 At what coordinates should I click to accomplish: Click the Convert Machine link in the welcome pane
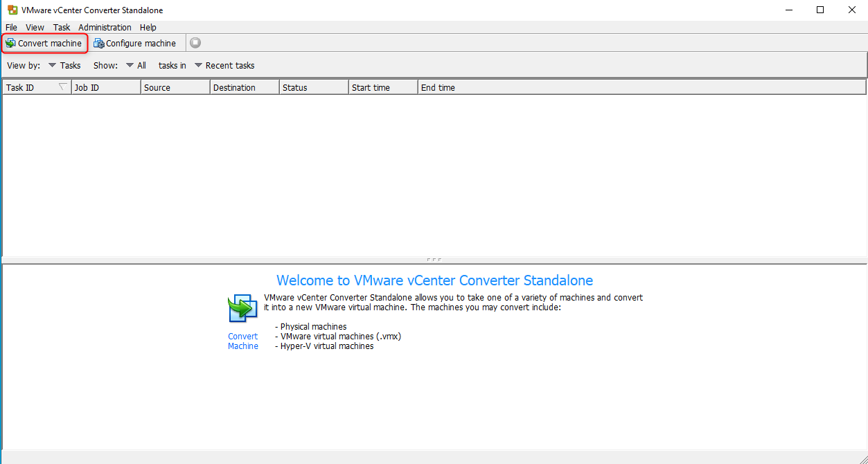[243, 341]
